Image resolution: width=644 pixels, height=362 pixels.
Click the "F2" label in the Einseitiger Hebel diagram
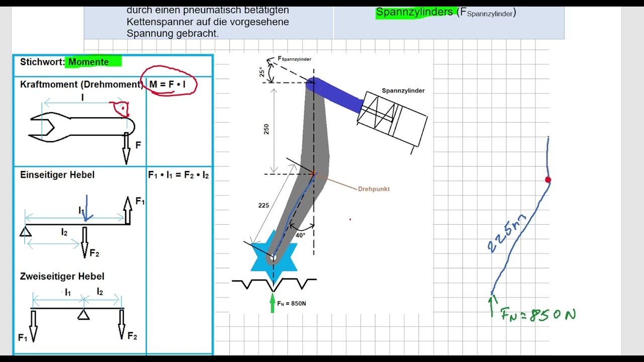point(95,253)
